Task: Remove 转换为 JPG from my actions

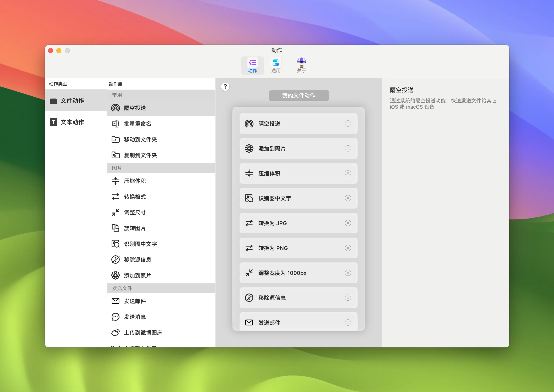Action: click(x=348, y=223)
